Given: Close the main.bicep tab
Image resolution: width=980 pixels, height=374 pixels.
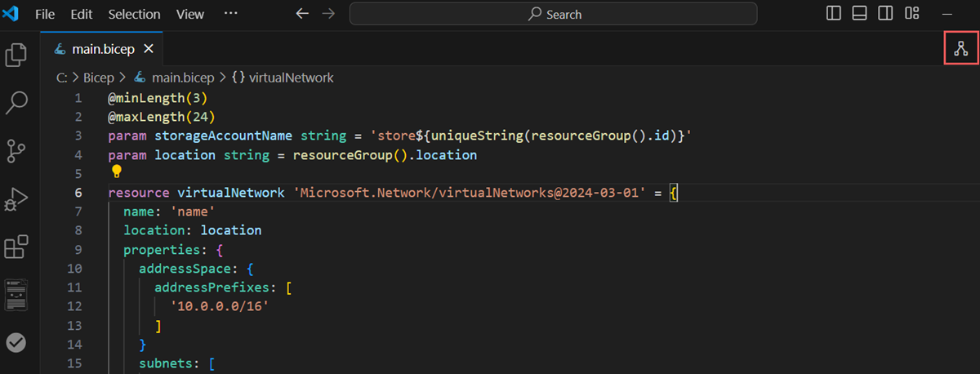Looking at the screenshot, I should click(x=149, y=49).
